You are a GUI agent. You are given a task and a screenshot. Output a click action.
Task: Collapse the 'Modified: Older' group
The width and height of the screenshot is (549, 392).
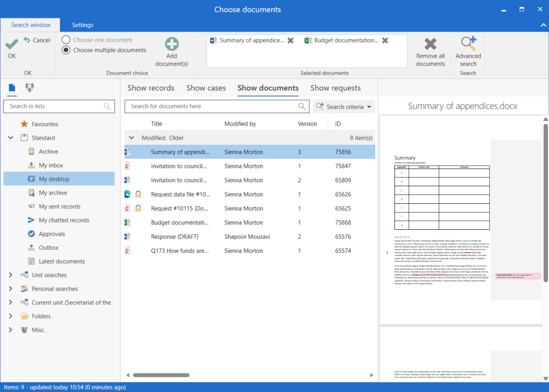pos(131,138)
